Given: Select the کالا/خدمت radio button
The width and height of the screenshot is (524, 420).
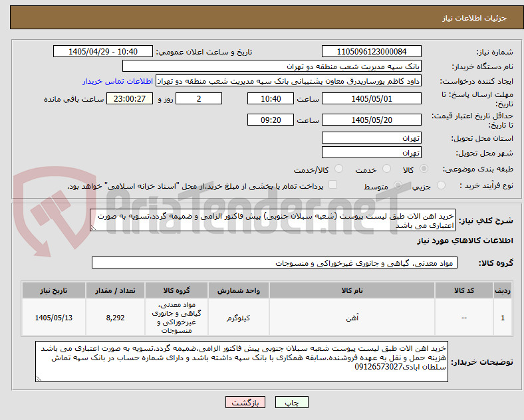Looking at the screenshot, I should [x=339, y=169].
